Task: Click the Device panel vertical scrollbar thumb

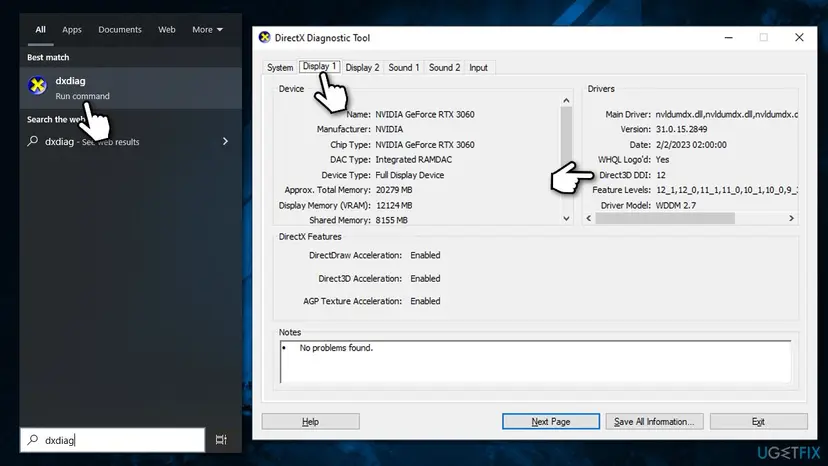Action: click(566, 136)
